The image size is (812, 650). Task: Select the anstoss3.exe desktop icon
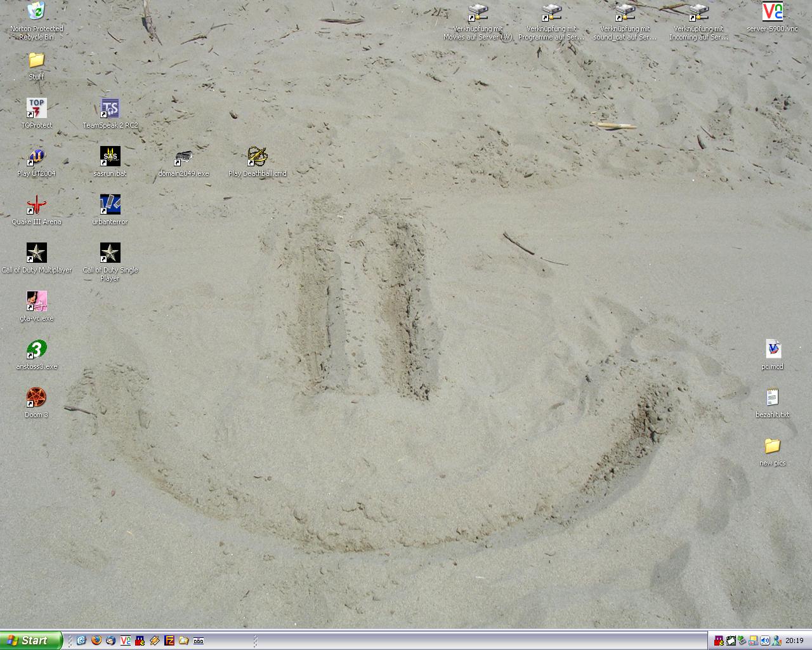pyautogui.click(x=36, y=350)
